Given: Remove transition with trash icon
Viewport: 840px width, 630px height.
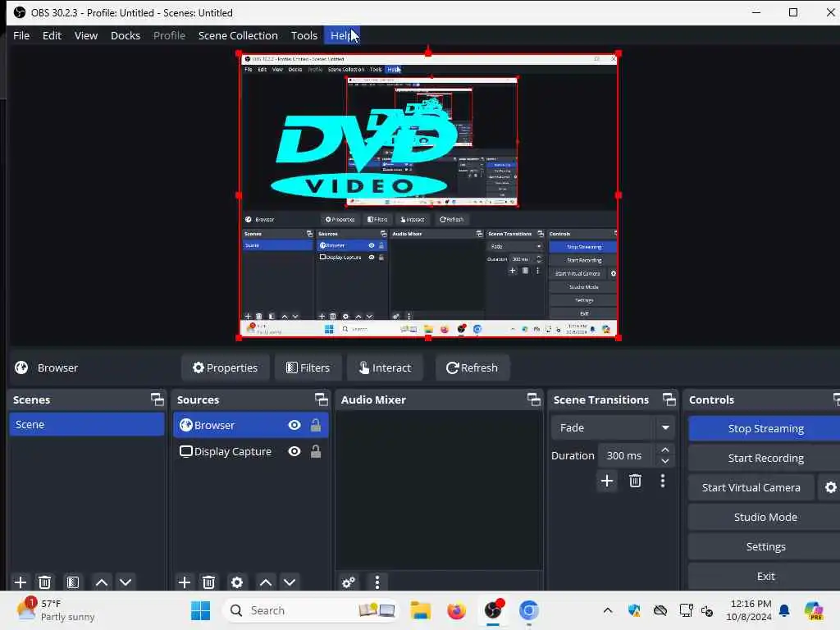Looking at the screenshot, I should [x=636, y=481].
